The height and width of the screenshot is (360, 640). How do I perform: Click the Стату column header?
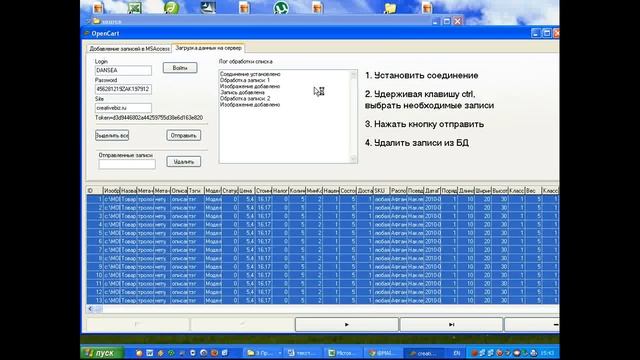pyautogui.click(x=229, y=191)
